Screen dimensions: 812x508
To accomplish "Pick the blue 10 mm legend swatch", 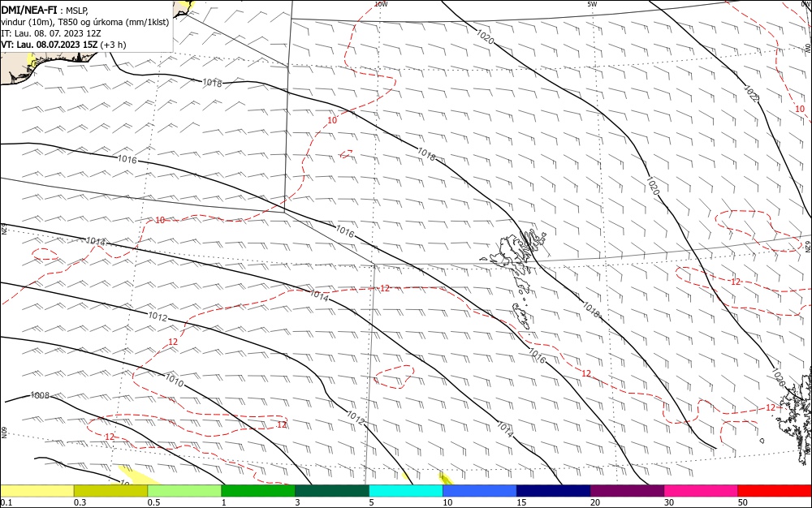I will 480,491.
